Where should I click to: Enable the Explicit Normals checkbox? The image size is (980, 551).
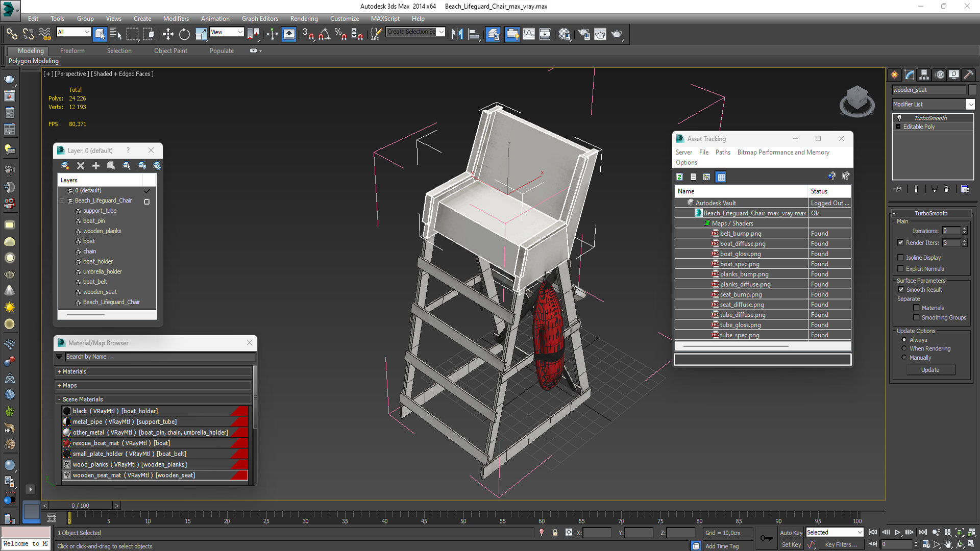click(x=901, y=269)
